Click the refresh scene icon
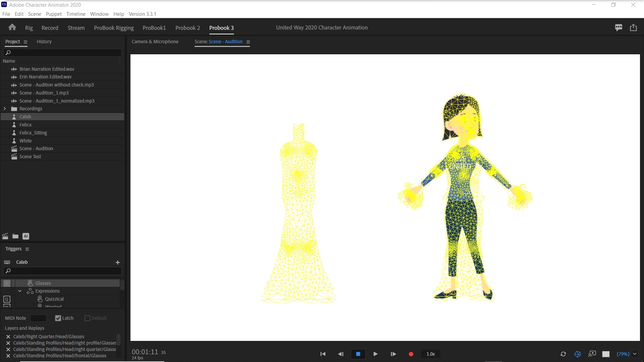Image resolution: width=644 pixels, height=362 pixels. (563, 354)
